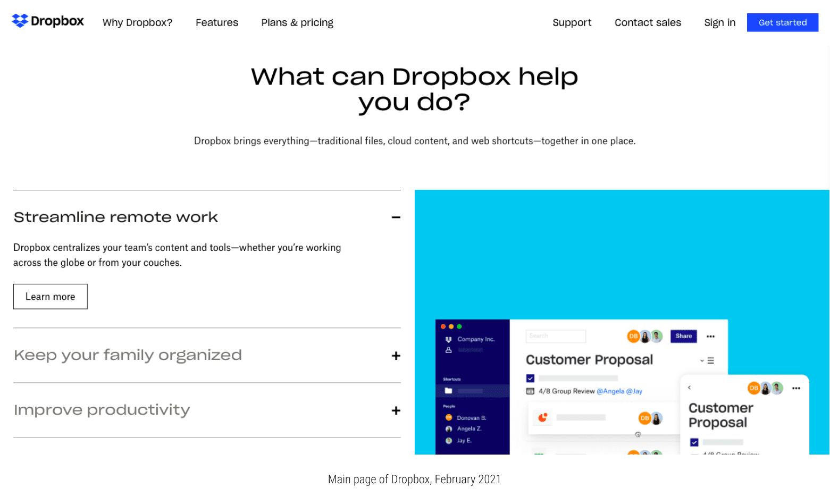Click the @Jay mention
The height and width of the screenshot is (504, 830).
coord(634,391)
